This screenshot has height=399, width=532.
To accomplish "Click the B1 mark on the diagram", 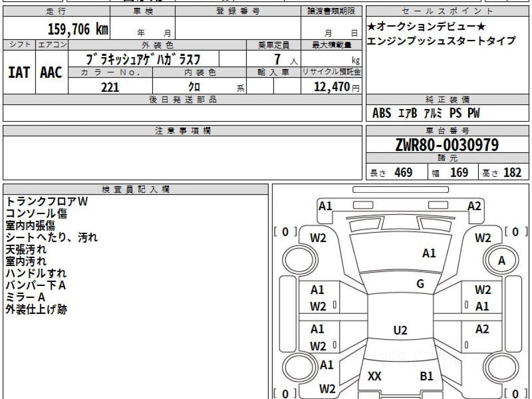I will pos(426,377).
